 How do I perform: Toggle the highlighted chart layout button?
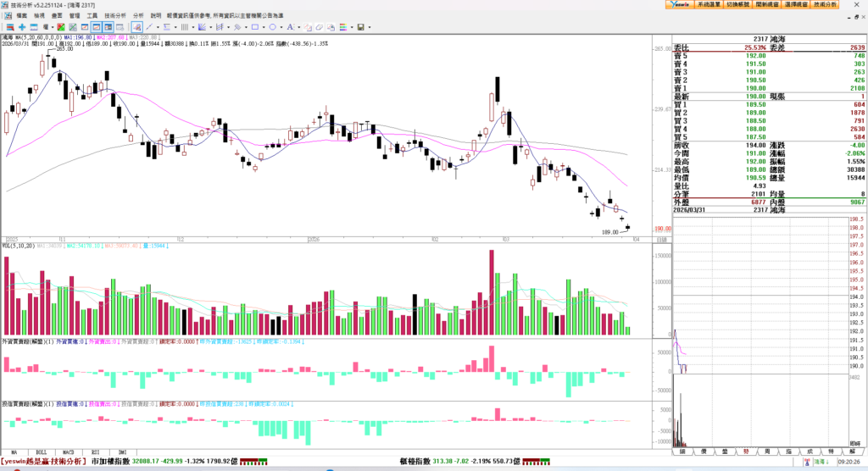(x=97, y=27)
